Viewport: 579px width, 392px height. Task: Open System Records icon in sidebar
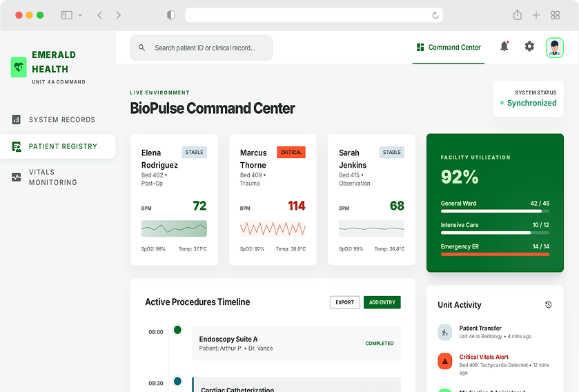(17, 119)
